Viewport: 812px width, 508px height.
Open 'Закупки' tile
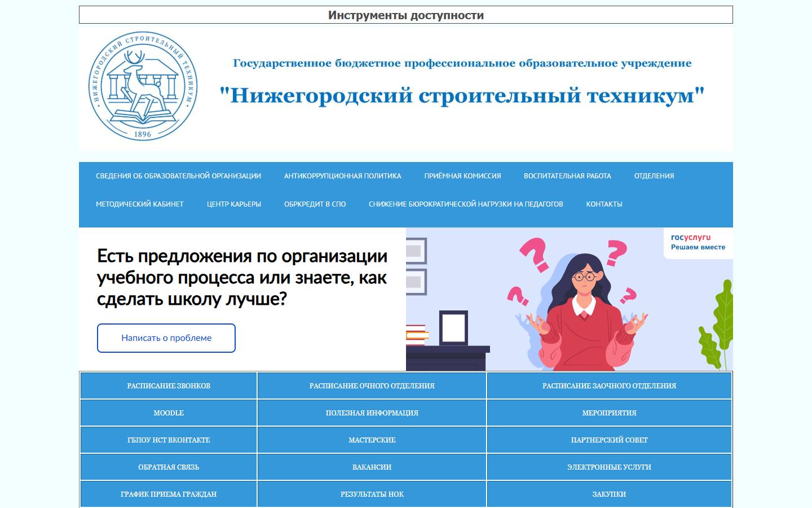pos(609,494)
